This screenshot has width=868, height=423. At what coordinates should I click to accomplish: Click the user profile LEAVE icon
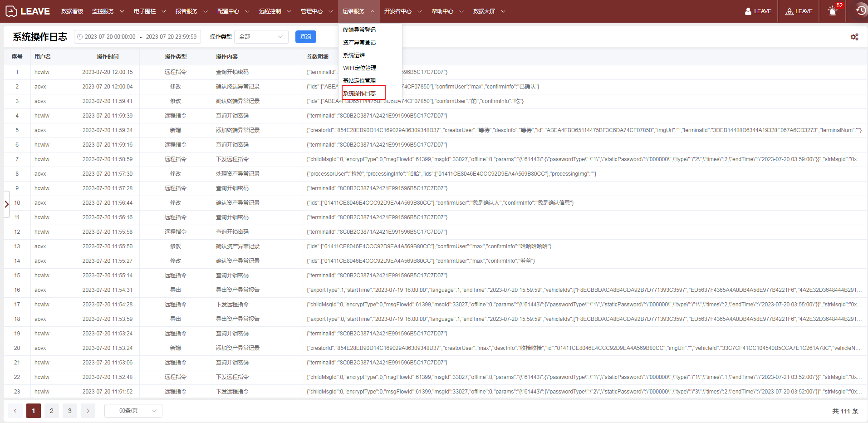pos(748,11)
